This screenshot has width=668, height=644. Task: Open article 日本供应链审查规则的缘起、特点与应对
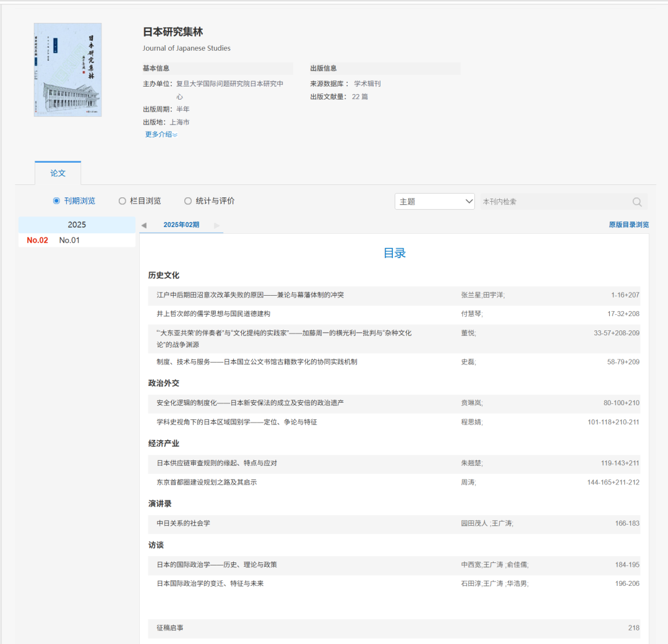[x=217, y=463]
